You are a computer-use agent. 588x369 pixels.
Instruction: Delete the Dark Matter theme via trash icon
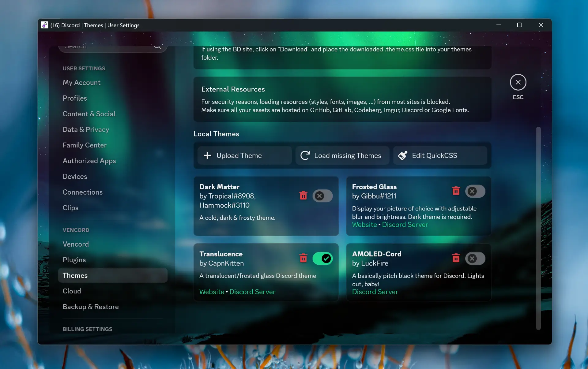(303, 196)
